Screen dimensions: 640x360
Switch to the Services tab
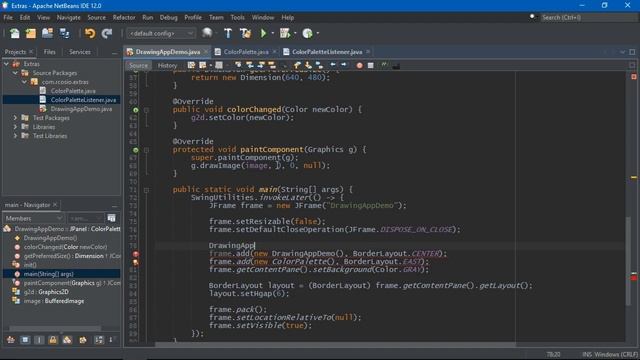[80, 52]
